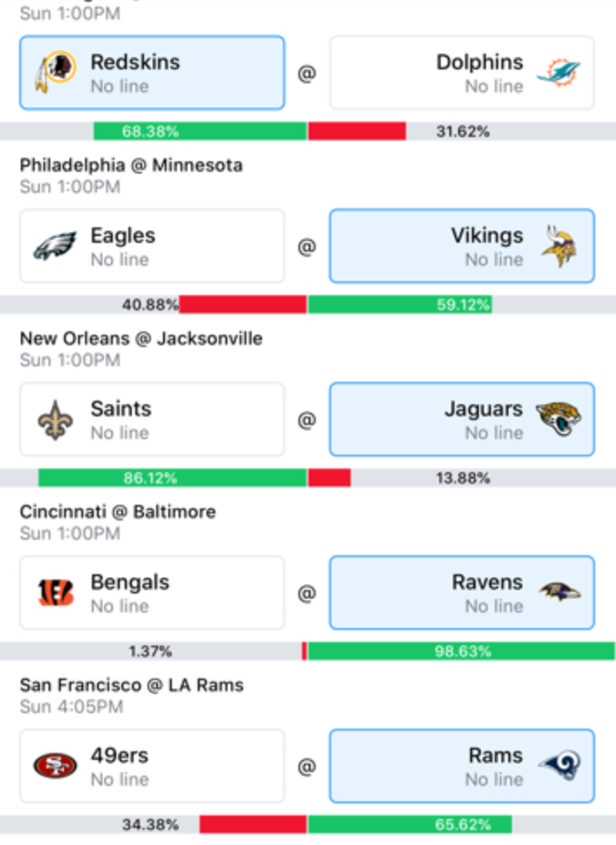The height and width of the screenshot is (845, 616).
Task: Click the Jaguars team logo
Action: (x=559, y=419)
